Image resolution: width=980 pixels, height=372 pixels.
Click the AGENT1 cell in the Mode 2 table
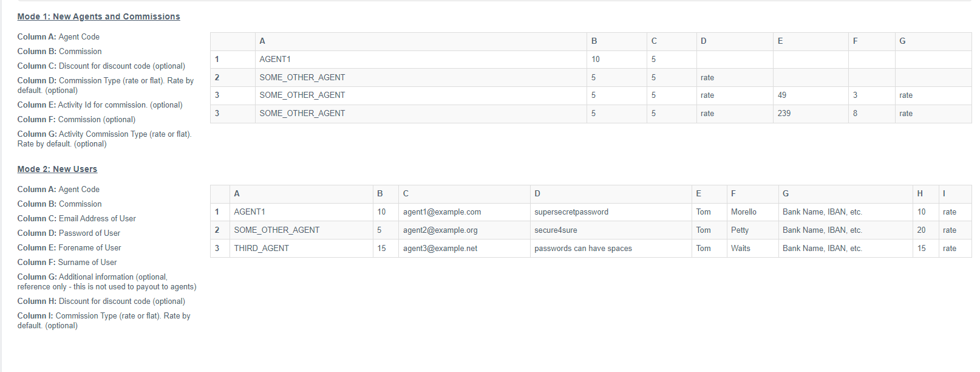(301, 212)
